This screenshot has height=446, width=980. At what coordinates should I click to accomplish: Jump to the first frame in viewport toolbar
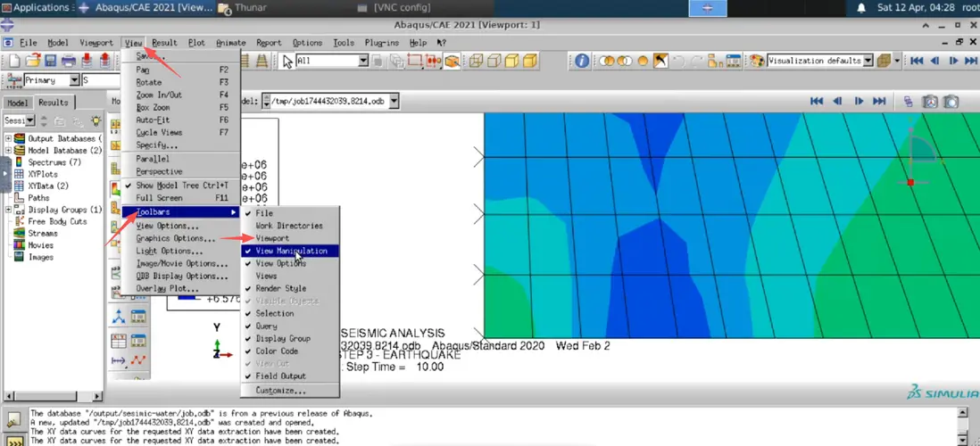point(816,102)
